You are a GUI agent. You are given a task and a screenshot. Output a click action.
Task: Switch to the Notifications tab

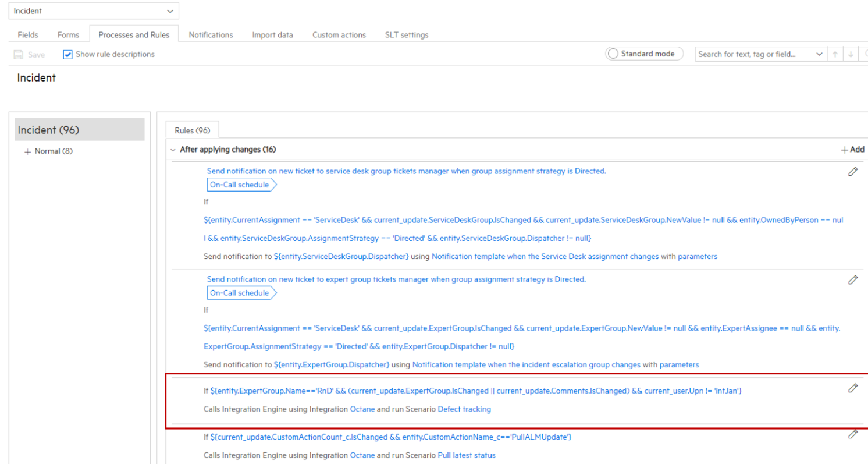[211, 35]
